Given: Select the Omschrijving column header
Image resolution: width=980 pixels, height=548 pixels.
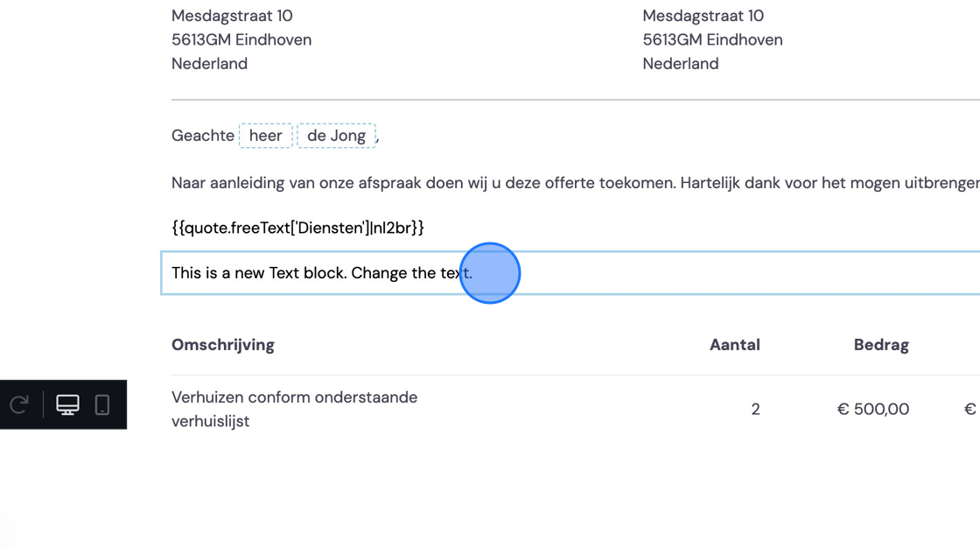Looking at the screenshot, I should click(223, 345).
